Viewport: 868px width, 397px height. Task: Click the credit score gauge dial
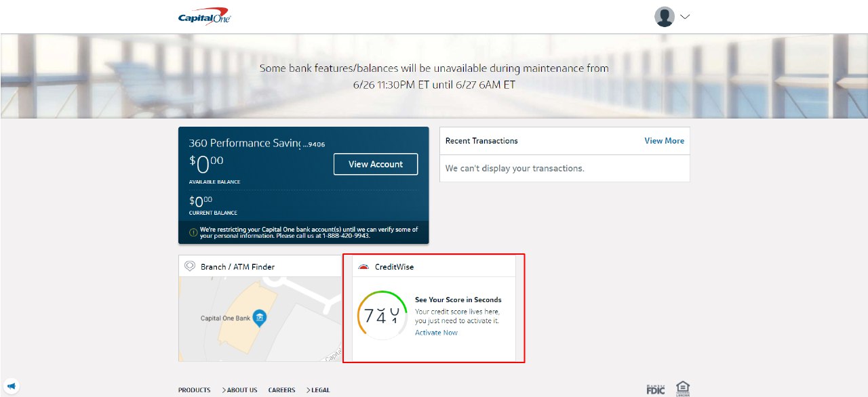click(382, 316)
